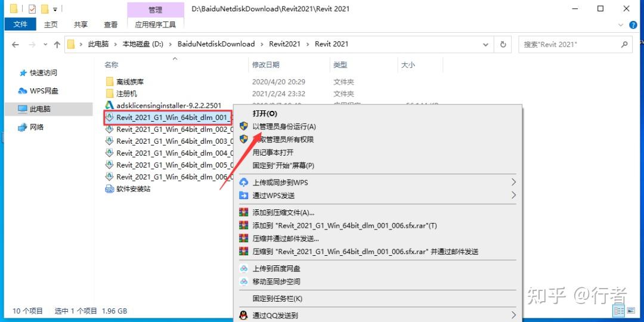Open the 共享 ribbon tab
Screen dimensions: 644x322
[80, 24]
